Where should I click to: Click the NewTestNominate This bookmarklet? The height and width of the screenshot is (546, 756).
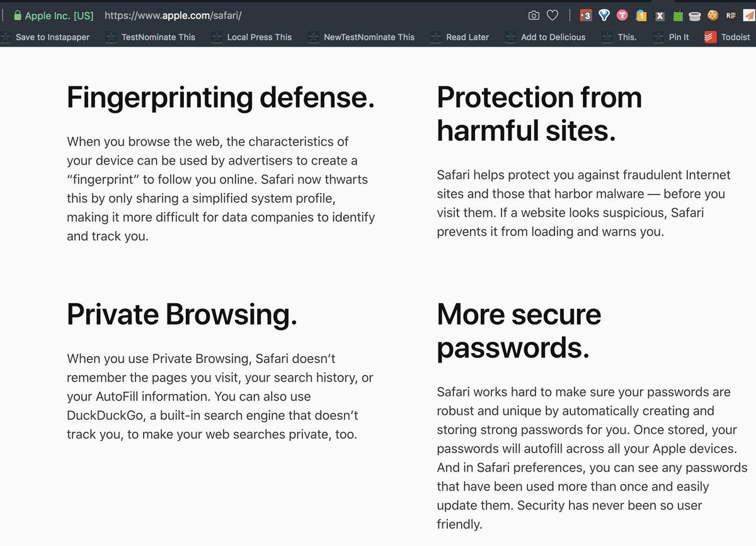pyautogui.click(x=361, y=37)
